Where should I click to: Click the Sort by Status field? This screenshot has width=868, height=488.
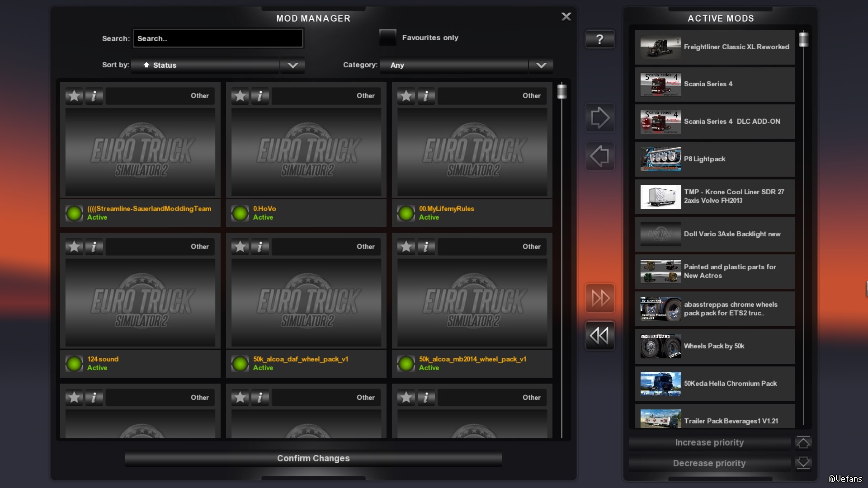(206, 65)
